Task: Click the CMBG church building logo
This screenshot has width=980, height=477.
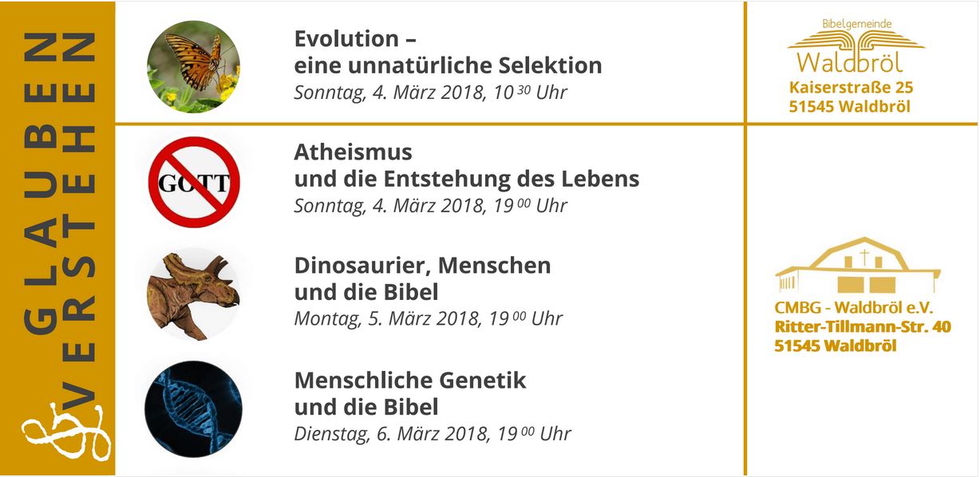Action: tap(856, 266)
